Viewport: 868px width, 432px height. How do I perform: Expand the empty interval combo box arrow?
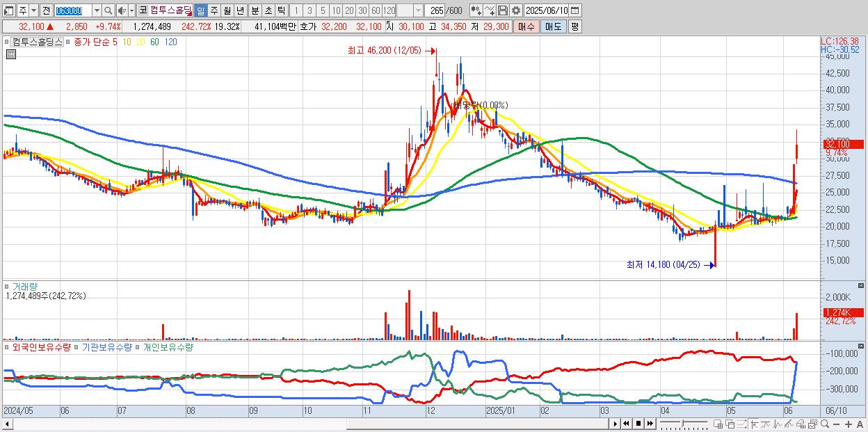(x=418, y=10)
